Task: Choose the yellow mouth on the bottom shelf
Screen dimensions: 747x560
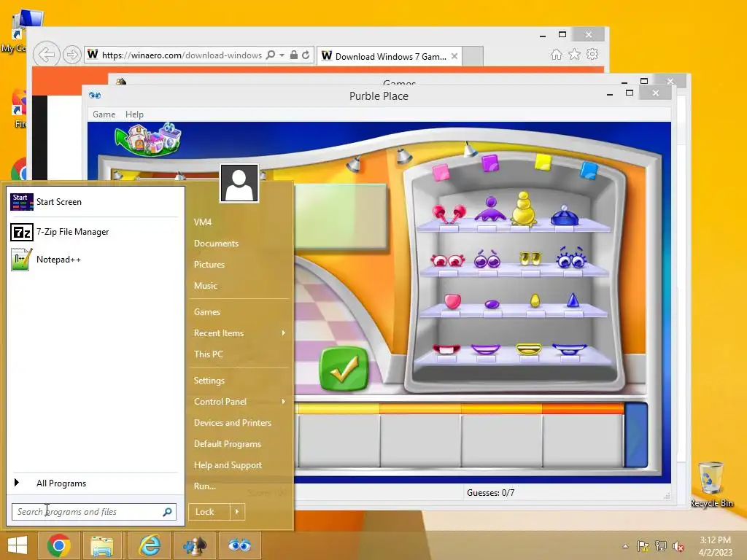Action: click(529, 349)
